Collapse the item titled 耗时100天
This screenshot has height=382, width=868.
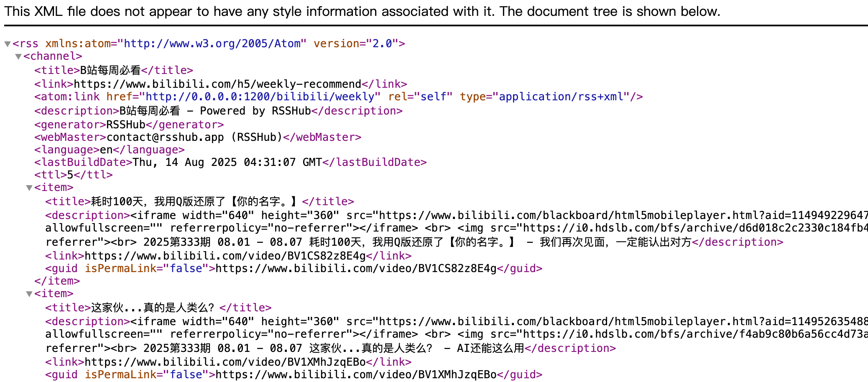tap(29, 188)
